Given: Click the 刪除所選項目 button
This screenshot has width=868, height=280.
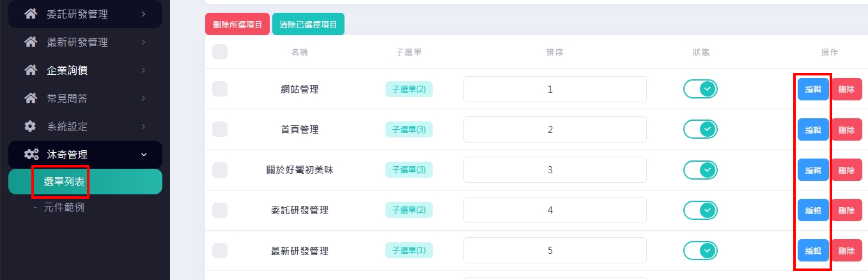Looking at the screenshot, I should (x=238, y=25).
